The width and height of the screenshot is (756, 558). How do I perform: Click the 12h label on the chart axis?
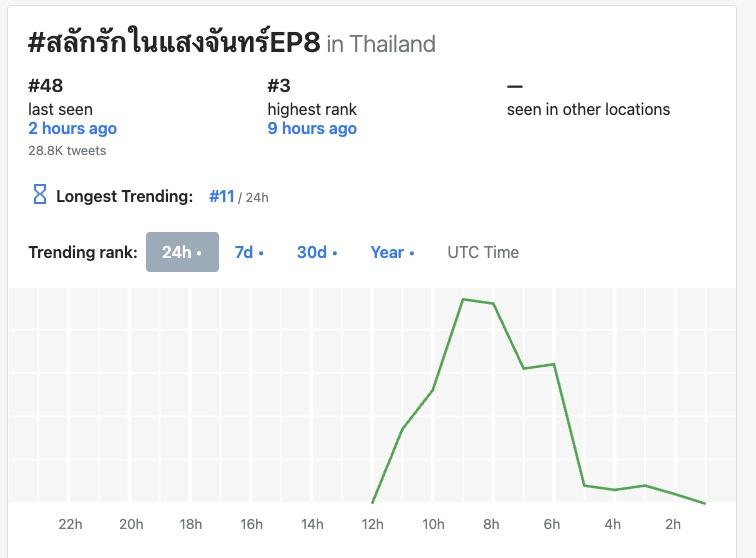click(x=372, y=524)
